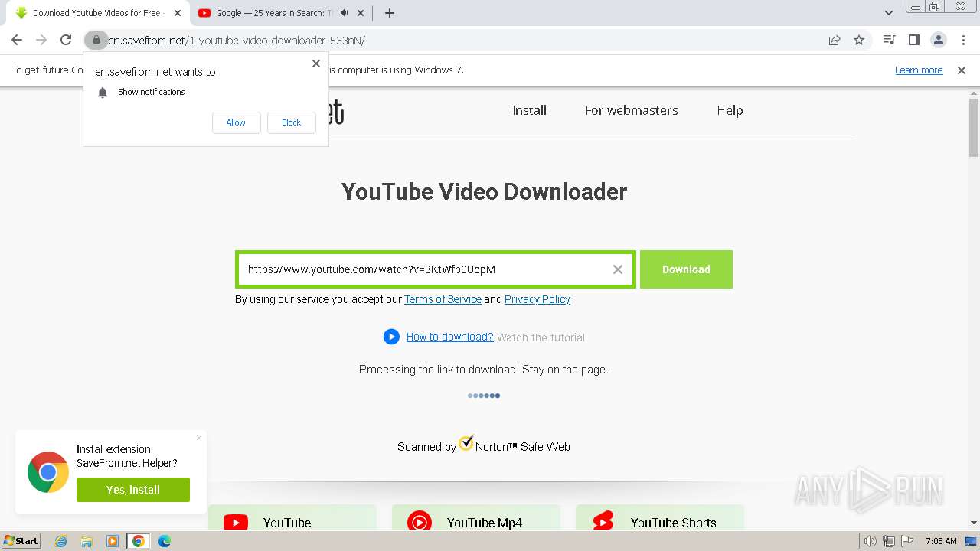Close the notification permission popup
Viewport: 980px width, 551px height.
316,64
